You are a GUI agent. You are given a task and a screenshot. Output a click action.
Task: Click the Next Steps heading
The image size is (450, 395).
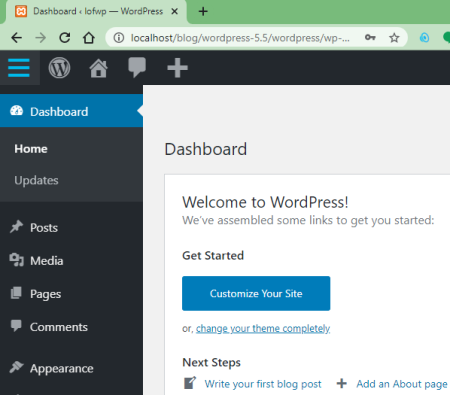(211, 362)
